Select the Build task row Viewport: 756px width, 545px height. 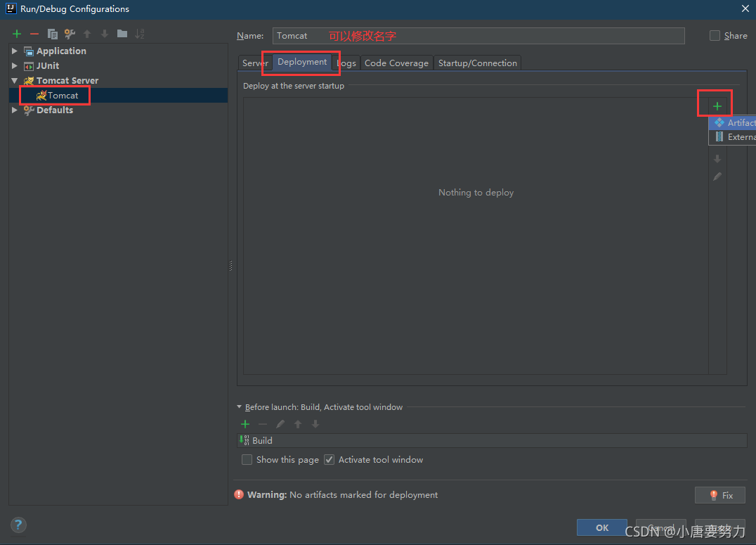coord(493,440)
